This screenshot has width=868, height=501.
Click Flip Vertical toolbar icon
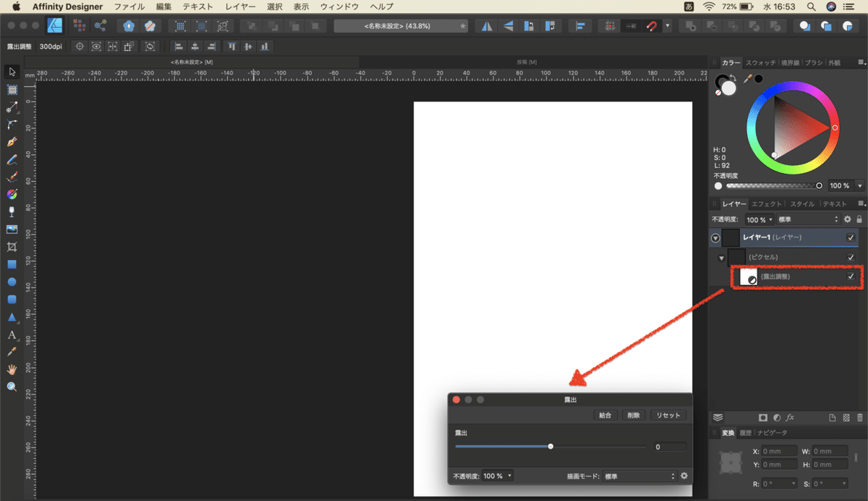click(509, 26)
